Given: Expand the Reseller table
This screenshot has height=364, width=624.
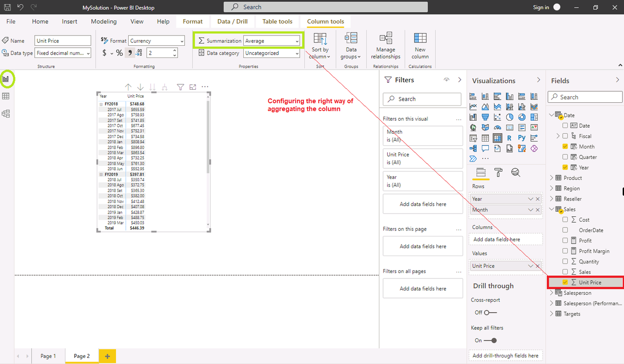Looking at the screenshot, I should (551, 199).
